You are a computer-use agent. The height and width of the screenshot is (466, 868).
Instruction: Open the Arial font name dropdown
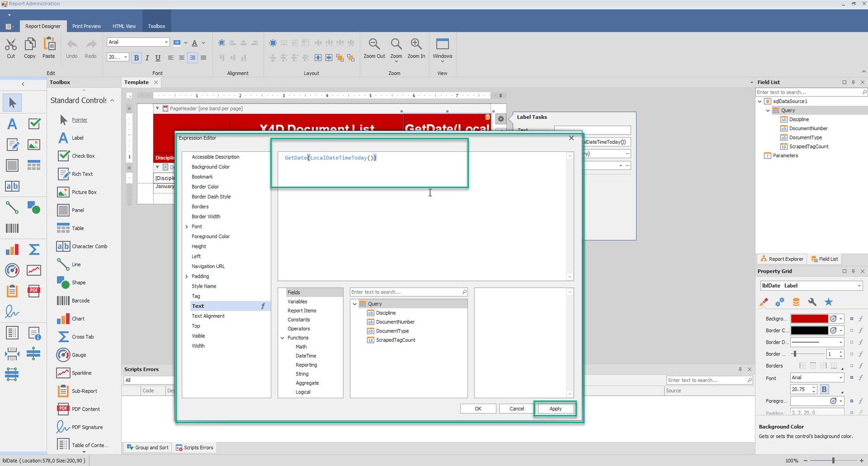[x=166, y=42]
